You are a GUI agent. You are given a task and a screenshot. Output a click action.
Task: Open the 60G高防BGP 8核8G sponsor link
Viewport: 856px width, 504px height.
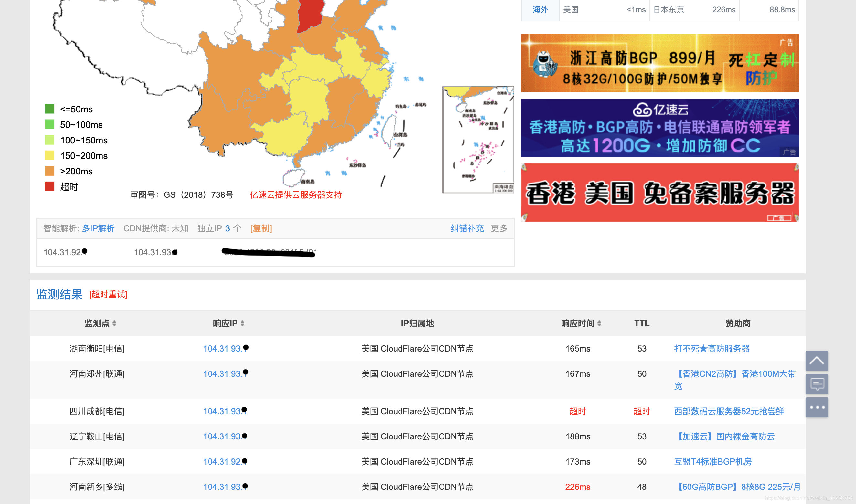click(x=737, y=486)
